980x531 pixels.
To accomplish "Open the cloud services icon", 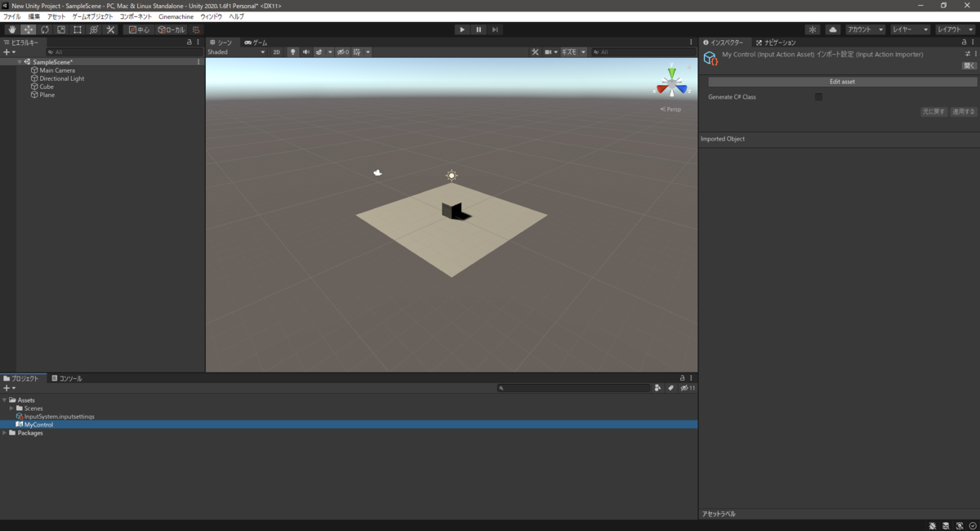I will 832,29.
